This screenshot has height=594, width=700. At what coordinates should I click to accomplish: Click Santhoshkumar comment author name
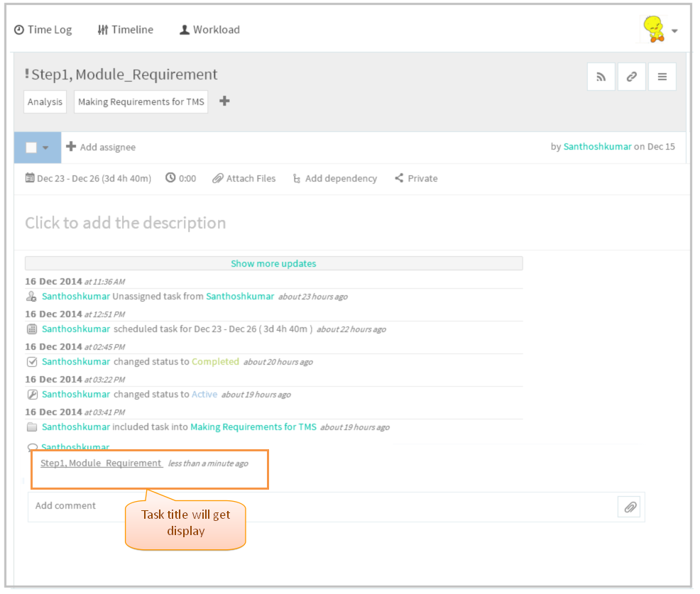(x=75, y=446)
